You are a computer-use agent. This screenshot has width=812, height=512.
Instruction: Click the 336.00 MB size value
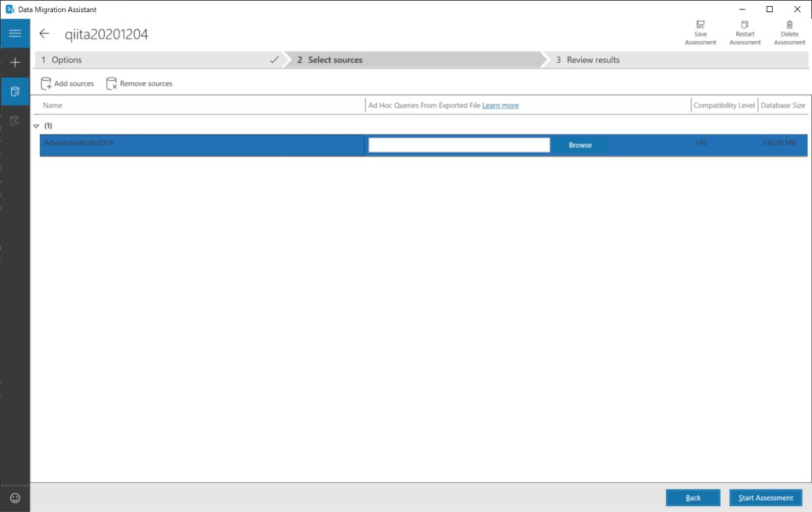(779, 143)
